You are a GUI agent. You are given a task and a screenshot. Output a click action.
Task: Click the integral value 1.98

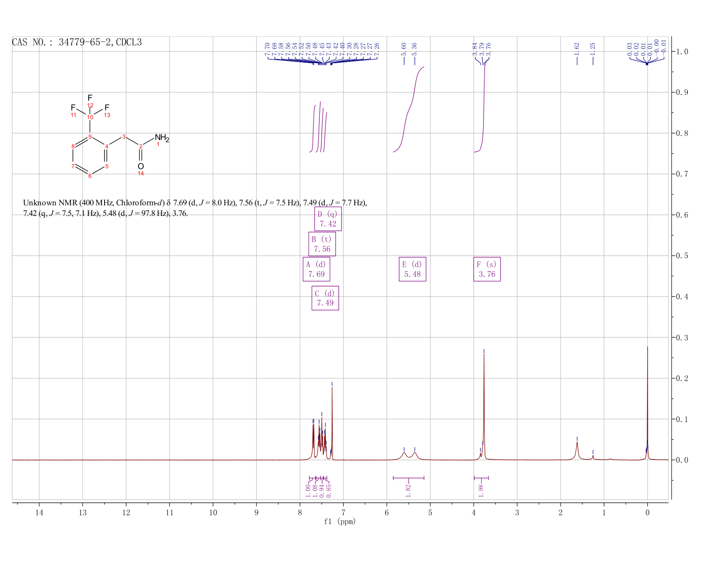click(x=481, y=490)
